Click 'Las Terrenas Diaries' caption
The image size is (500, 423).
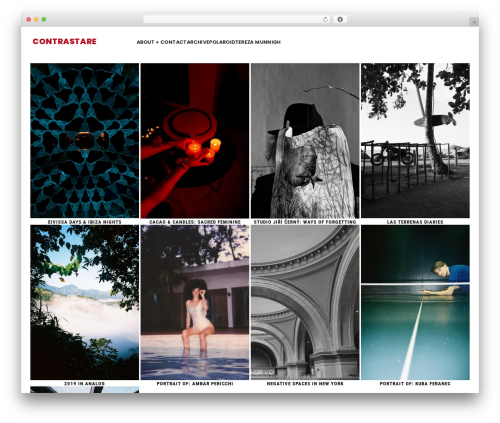point(415,222)
